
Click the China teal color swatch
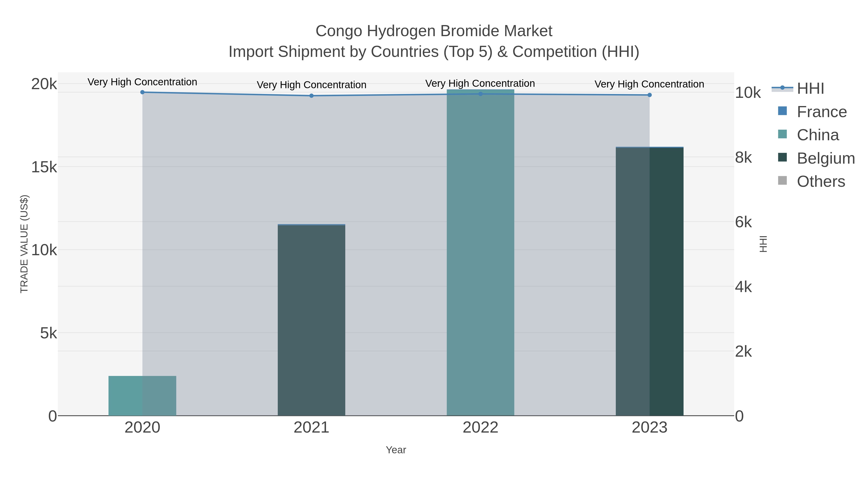coord(782,134)
